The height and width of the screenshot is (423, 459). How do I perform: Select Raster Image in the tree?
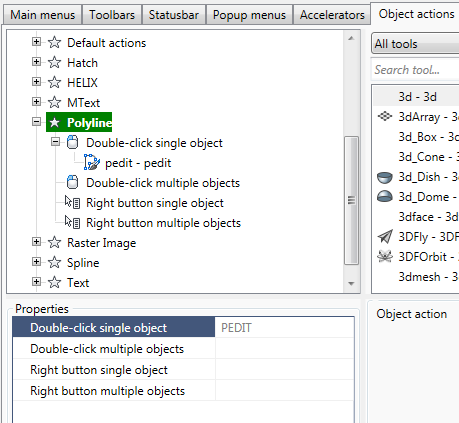[x=102, y=243]
